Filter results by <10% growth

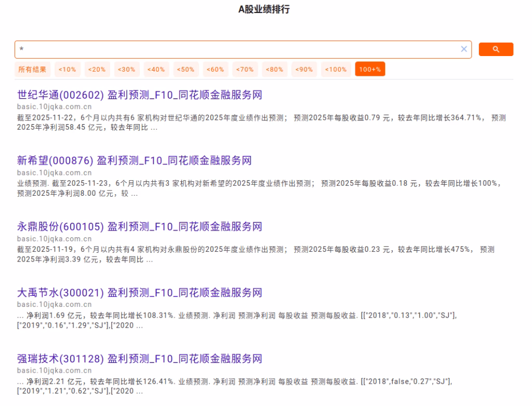(x=67, y=69)
